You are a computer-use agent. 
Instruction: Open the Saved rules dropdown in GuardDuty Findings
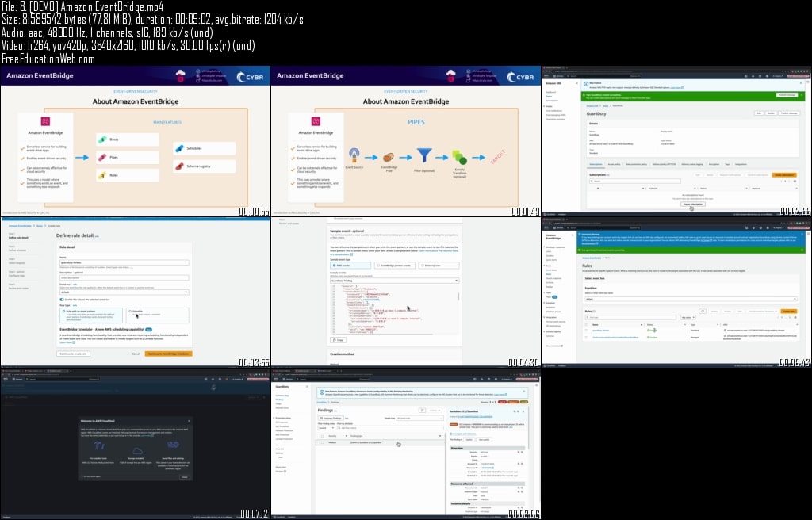pyautogui.click(x=420, y=418)
